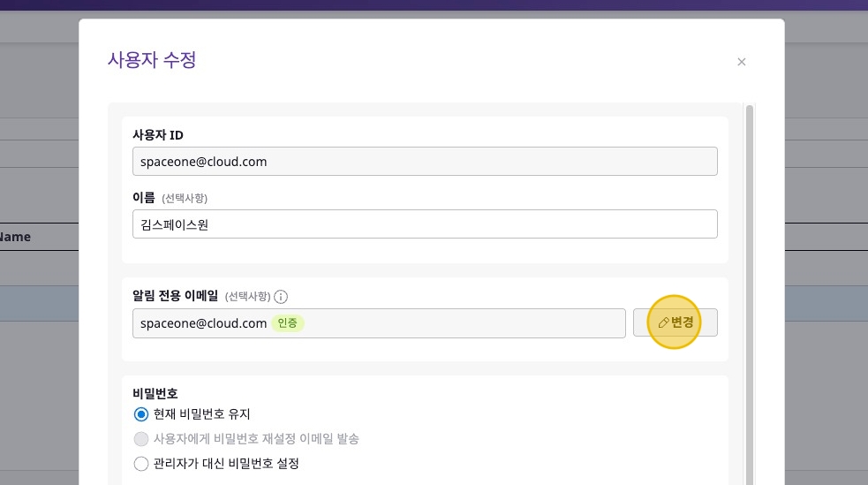Click the info icon beside 알림 전용 이메일
This screenshot has width=868, height=485.
281,297
